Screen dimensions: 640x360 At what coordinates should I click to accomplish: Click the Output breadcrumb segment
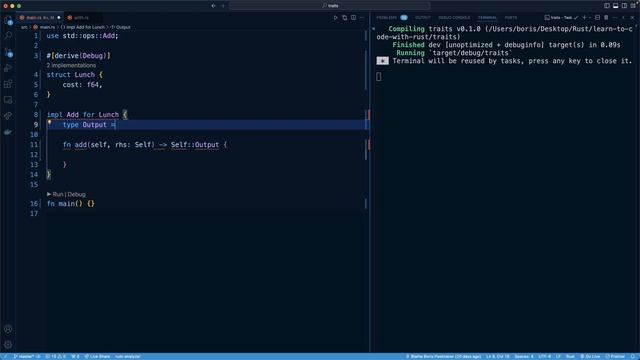tap(120, 27)
